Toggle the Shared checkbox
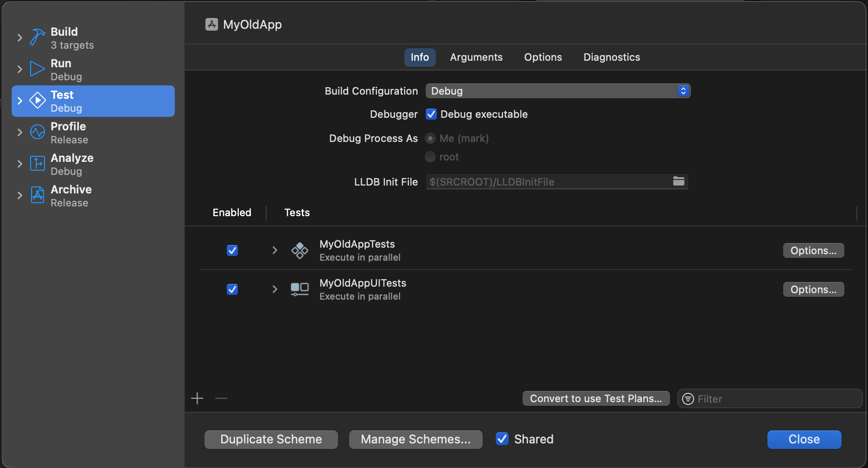This screenshot has width=868, height=468. click(x=502, y=439)
